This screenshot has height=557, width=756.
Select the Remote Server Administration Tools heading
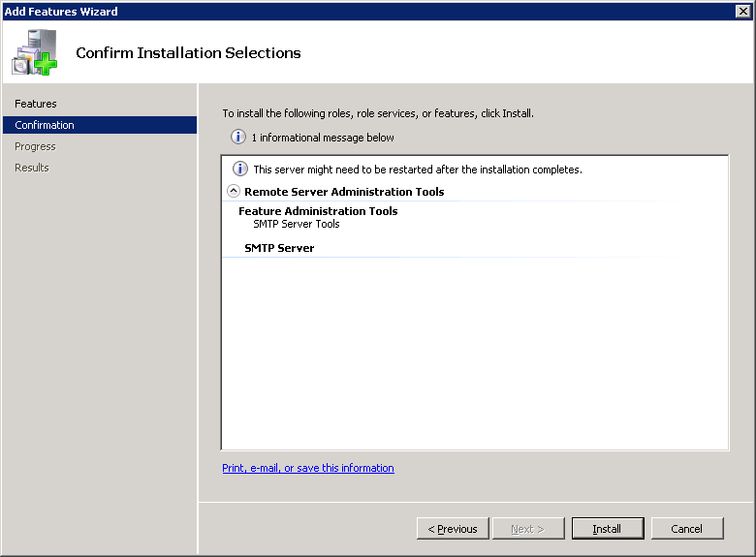[344, 192]
